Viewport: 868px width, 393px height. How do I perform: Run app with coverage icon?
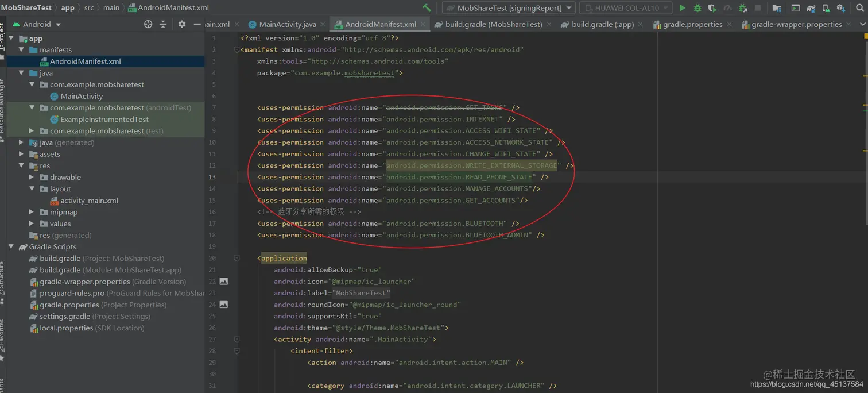712,8
